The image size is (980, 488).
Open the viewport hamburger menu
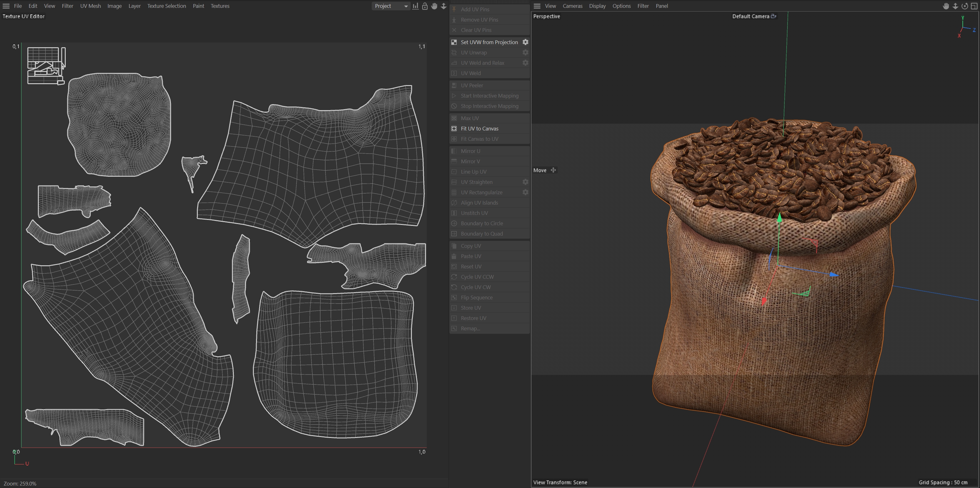point(537,6)
